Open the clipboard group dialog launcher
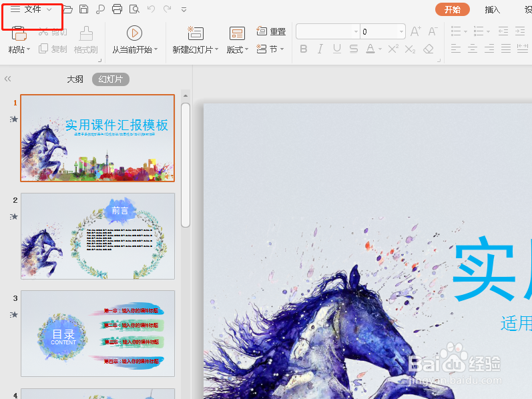This screenshot has width=532, height=399. pos(99,61)
